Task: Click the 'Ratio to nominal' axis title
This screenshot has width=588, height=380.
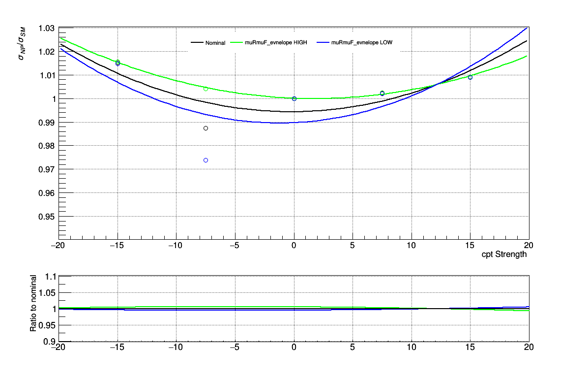Action: (33, 303)
